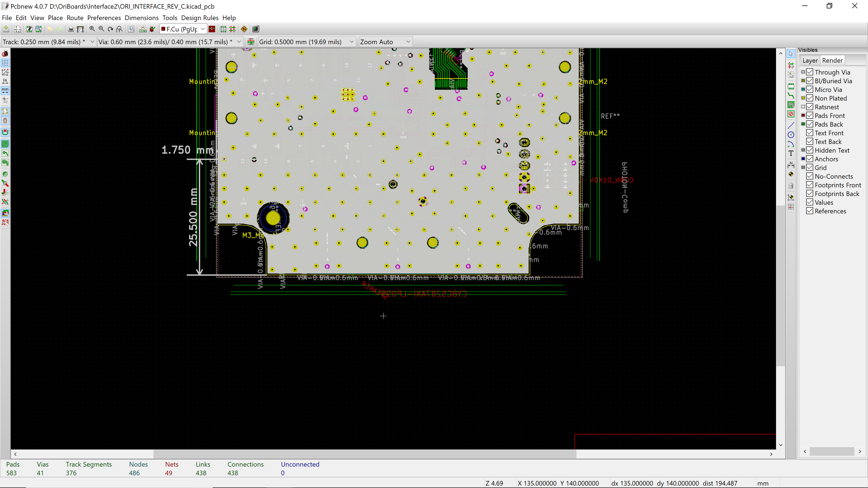Disable the Footprints Back checkbox
The width and height of the screenshot is (868, 488).
coord(810,194)
